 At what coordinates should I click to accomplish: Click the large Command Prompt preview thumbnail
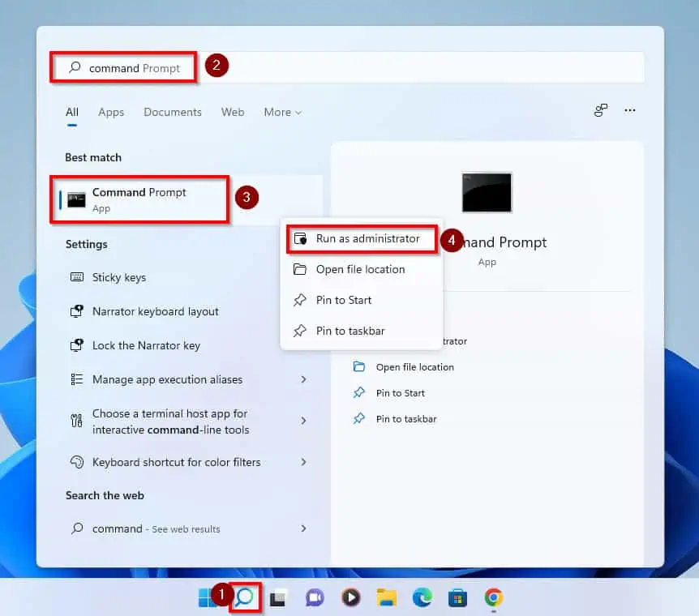tap(487, 193)
